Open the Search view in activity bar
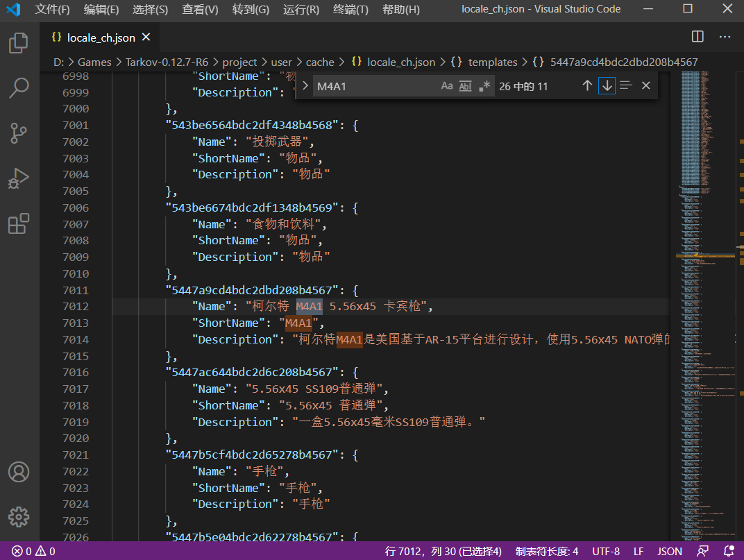Screen dimensions: 744x560 point(19,88)
